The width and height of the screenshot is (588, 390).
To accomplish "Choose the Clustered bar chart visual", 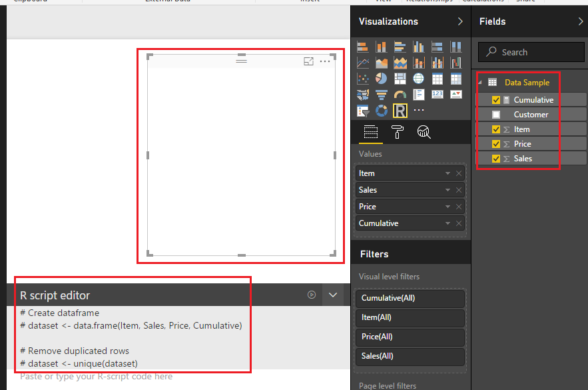I will click(400, 47).
